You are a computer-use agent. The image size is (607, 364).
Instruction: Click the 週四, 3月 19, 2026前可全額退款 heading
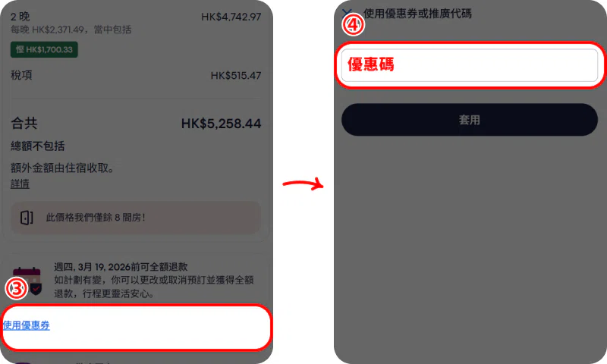(121, 266)
